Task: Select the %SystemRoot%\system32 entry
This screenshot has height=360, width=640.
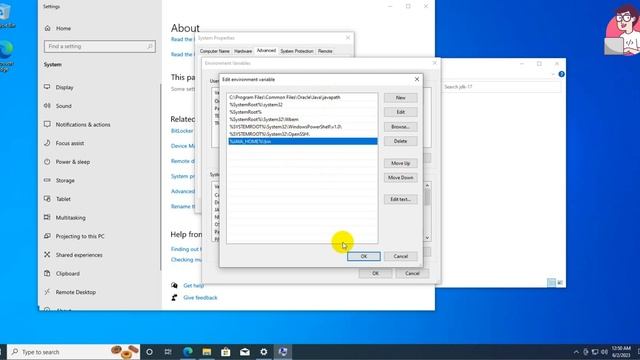Action: click(x=302, y=104)
